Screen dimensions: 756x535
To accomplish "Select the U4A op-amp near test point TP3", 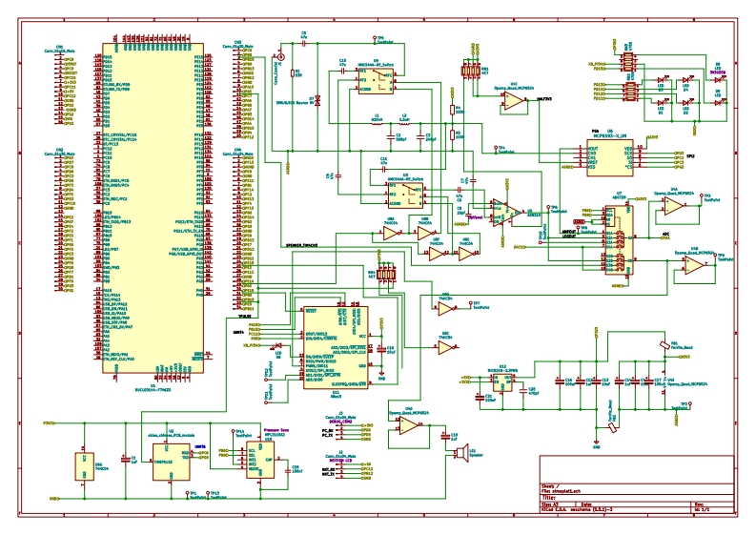I will click(x=676, y=207).
